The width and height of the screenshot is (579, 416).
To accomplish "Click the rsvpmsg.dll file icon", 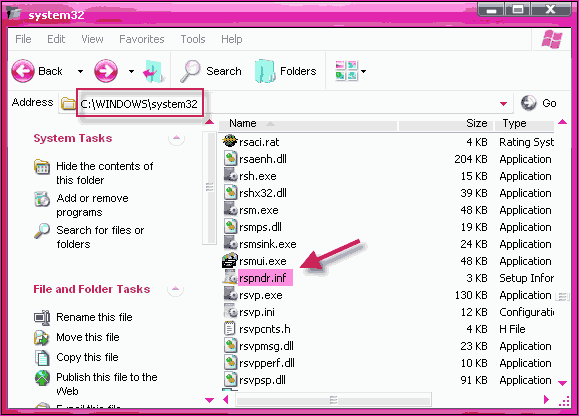I will [230, 345].
